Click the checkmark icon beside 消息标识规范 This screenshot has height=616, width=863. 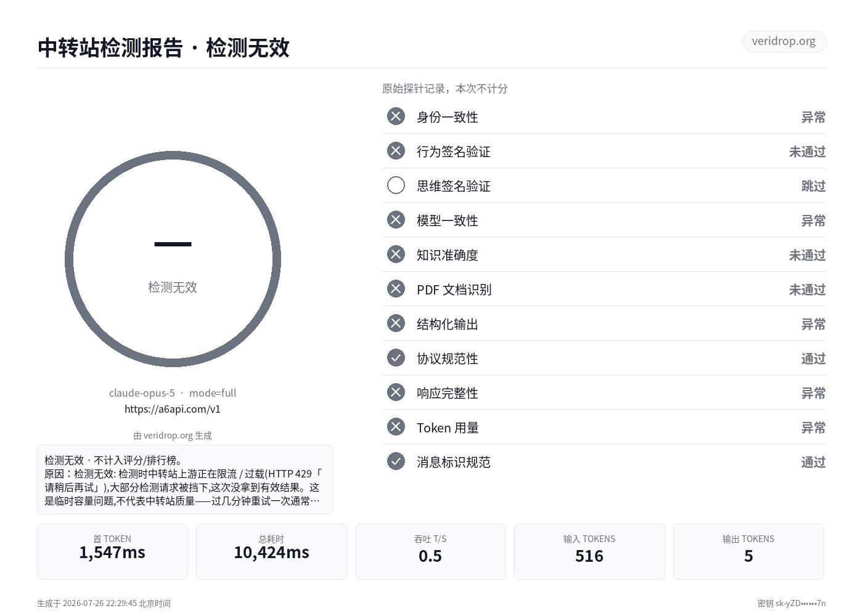(x=396, y=461)
